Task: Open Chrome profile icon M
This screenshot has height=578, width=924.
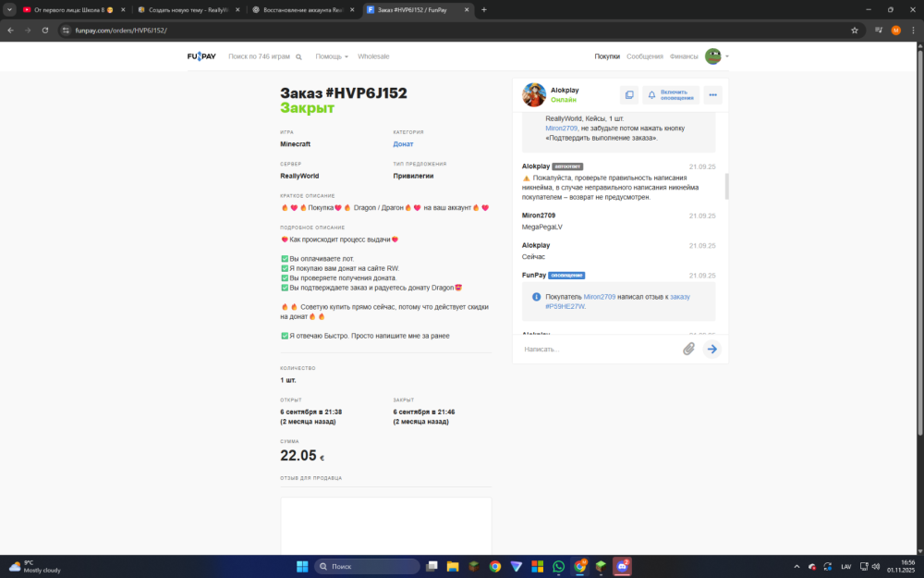Action: [x=895, y=31]
